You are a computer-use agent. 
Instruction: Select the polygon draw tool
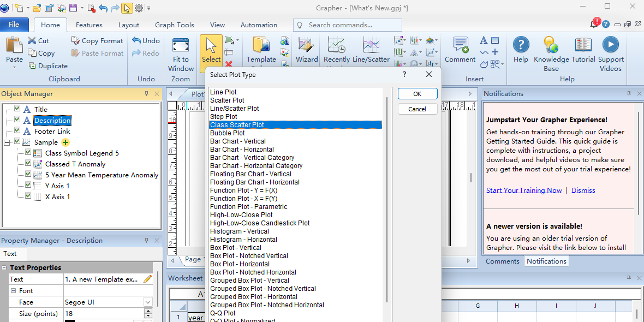[484, 64]
